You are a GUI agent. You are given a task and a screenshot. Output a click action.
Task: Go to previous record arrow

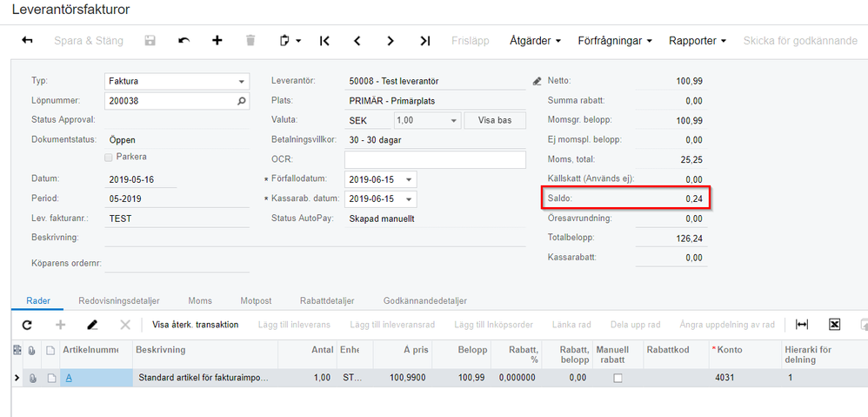357,40
